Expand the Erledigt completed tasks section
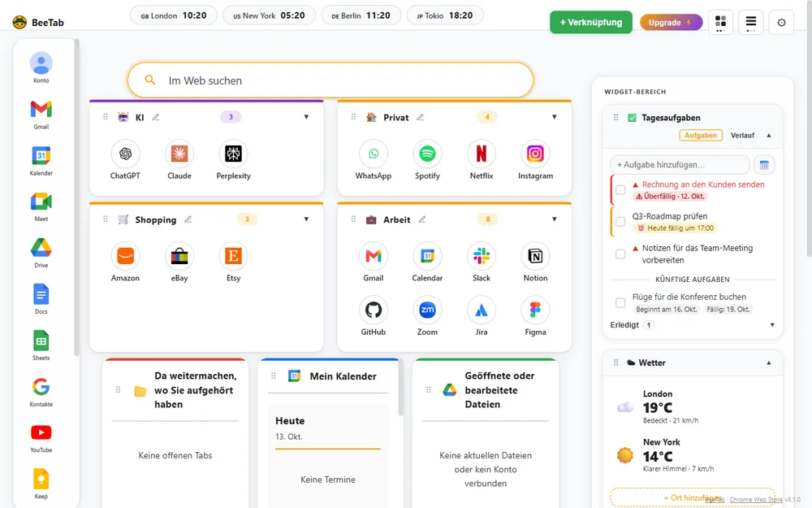The width and height of the screenshot is (812, 508). point(772,325)
